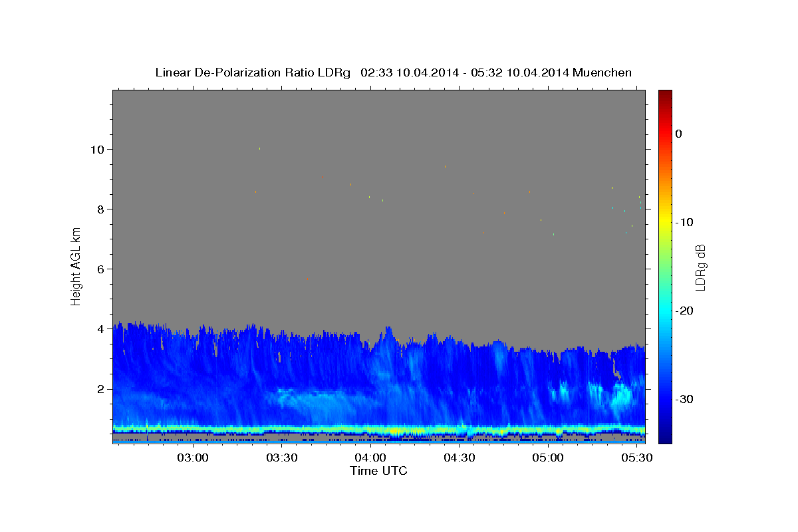Click the 03:30 time tick label
798x532 pixels.
pos(282,458)
